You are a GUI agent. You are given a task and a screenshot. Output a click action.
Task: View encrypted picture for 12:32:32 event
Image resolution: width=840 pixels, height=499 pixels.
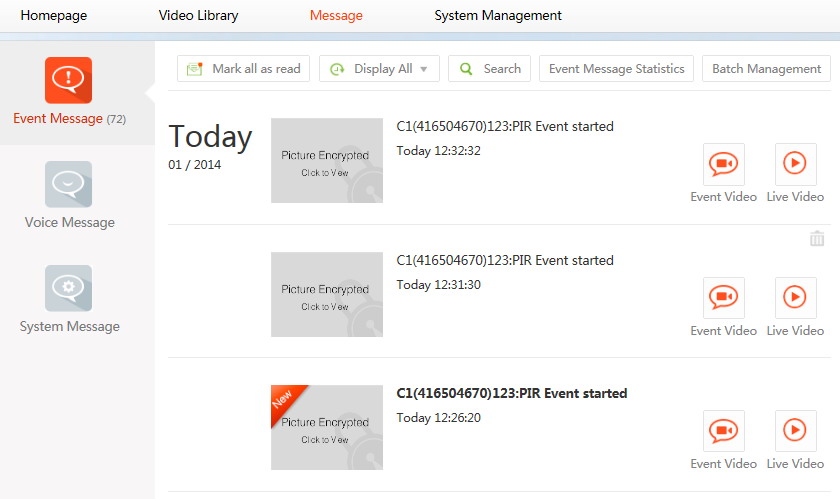(326, 161)
